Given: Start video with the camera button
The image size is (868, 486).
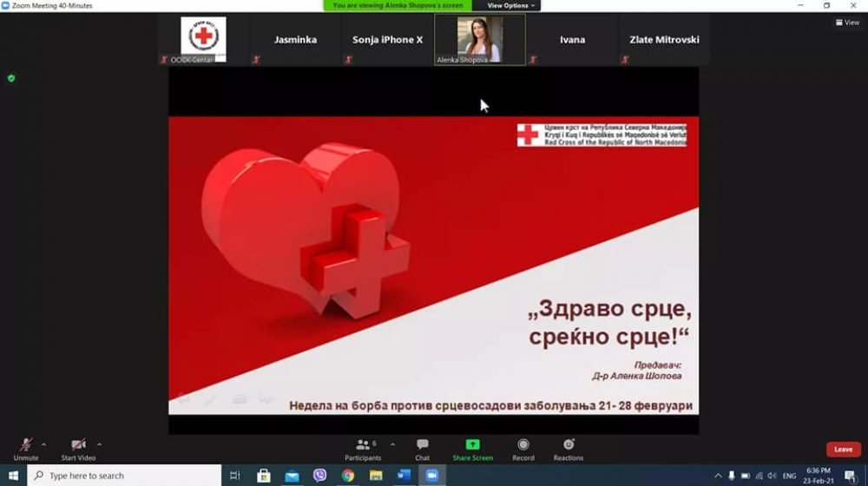Looking at the screenshot, I should [78, 446].
